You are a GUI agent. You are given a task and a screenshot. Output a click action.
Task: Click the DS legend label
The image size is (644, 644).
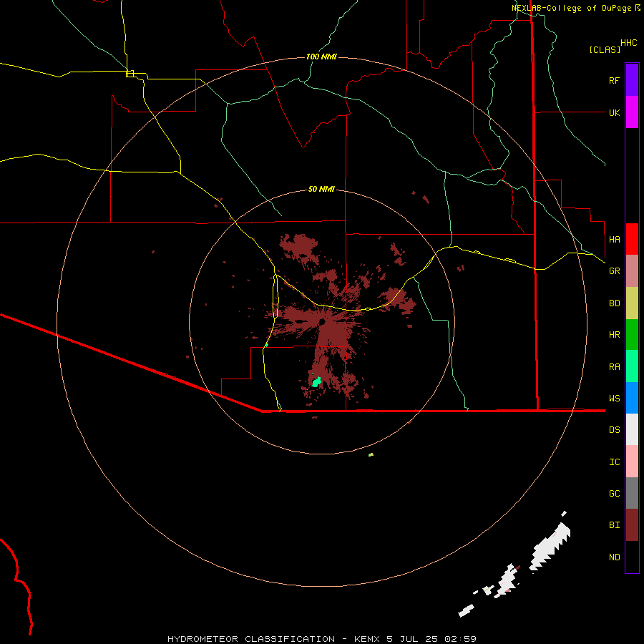point(614,430)
